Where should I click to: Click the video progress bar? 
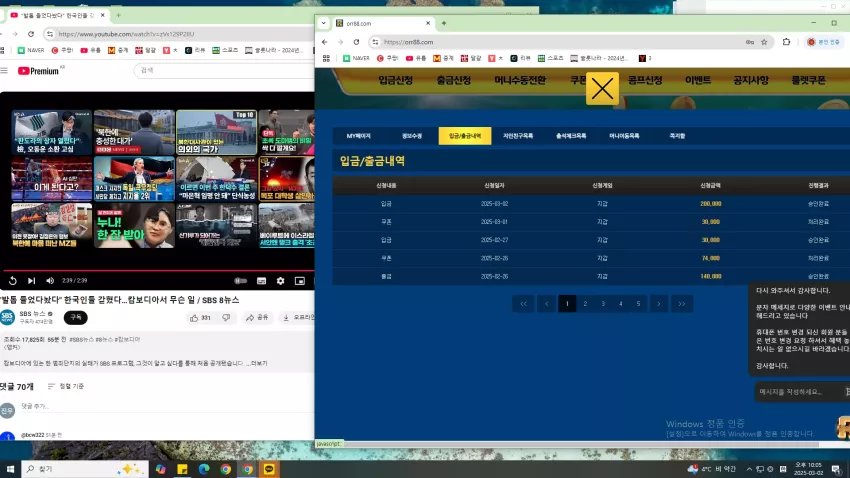[158, 270]
